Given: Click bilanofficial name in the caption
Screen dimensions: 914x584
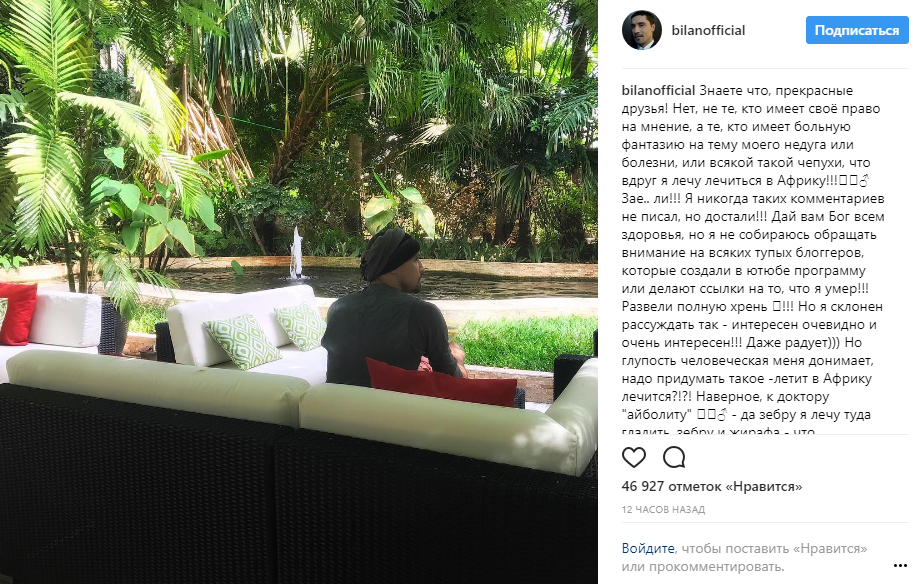Looking at the screenshot, I should coord(658,90).
